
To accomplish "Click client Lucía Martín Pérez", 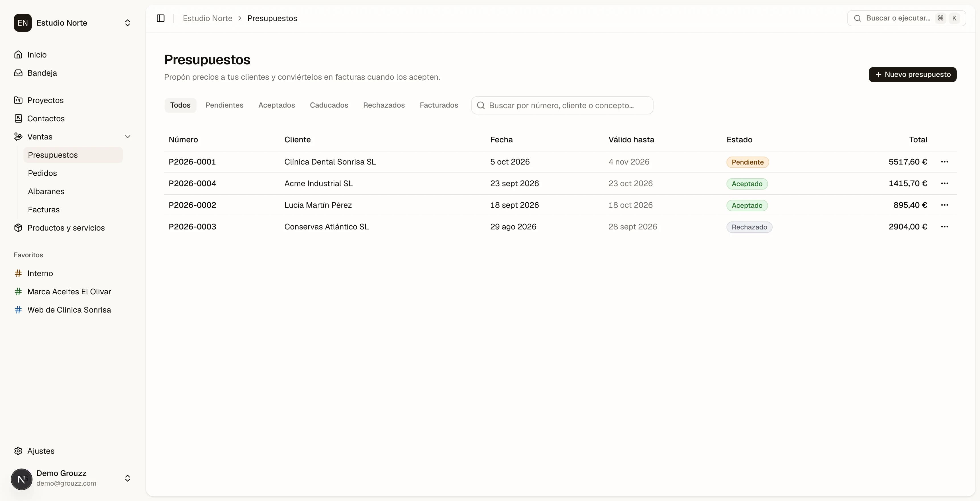I will (x=318, y=205).
